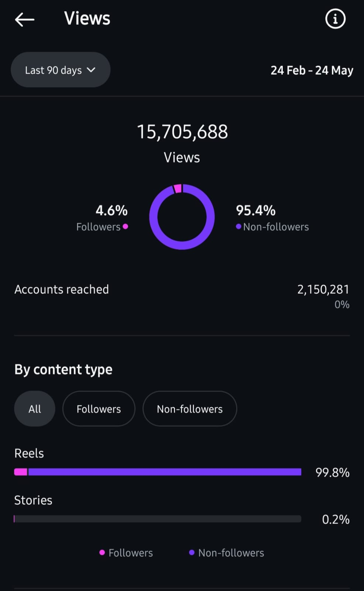Tap the purple dot beside 95.4% Non-followers
The width and height of the screenshot is (364, 591).
coord(238,226)
